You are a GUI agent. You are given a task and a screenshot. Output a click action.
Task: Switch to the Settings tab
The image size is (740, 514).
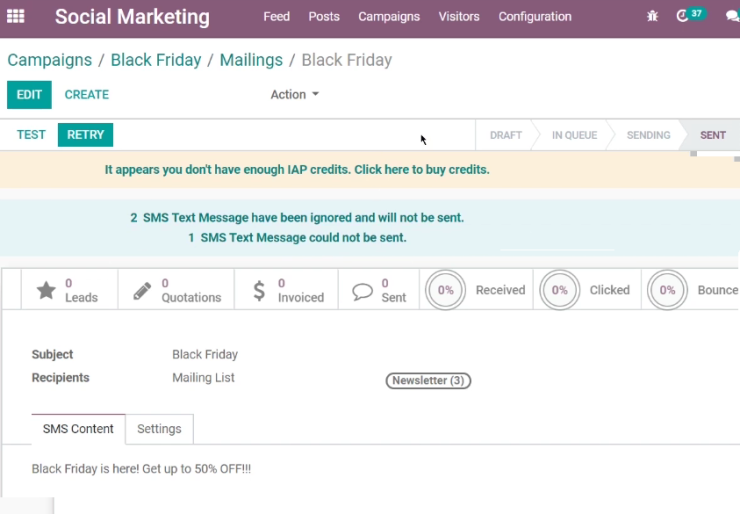tap(159, 429)
